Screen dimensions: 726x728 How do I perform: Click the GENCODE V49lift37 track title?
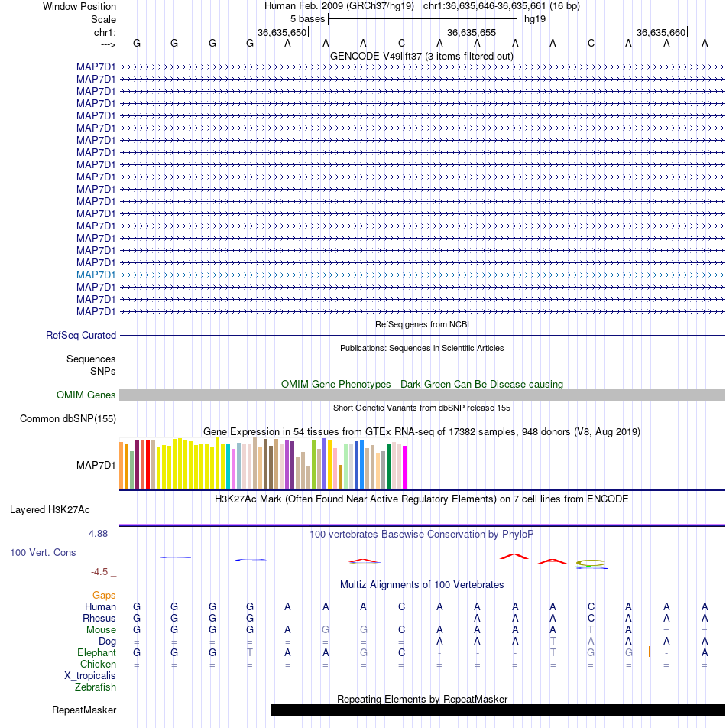(422, 56)
